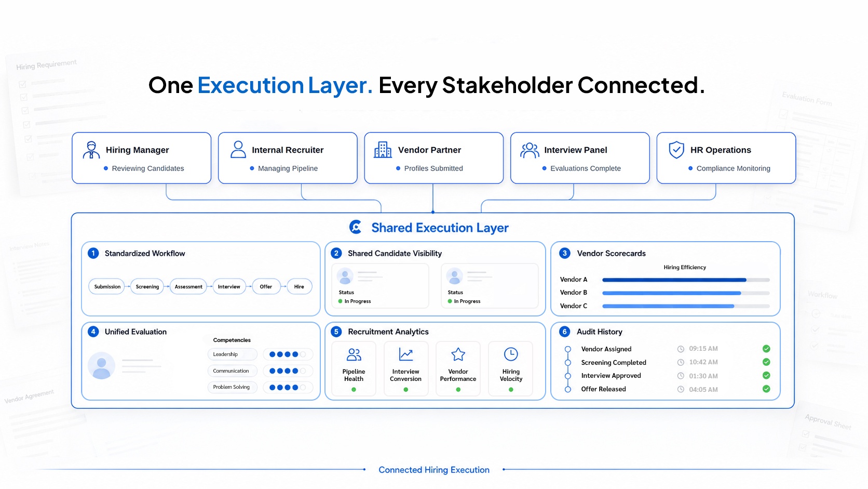This screenshot has height=489, width=868.
Task: Select the Hire workflow stage
Action: point(299,286)
